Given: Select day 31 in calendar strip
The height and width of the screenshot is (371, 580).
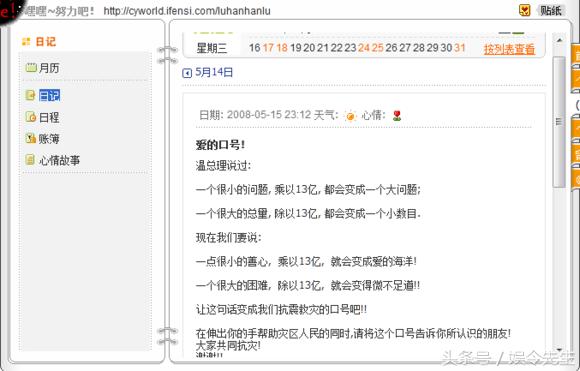Looking at the screenshot, I should [459, 48].
